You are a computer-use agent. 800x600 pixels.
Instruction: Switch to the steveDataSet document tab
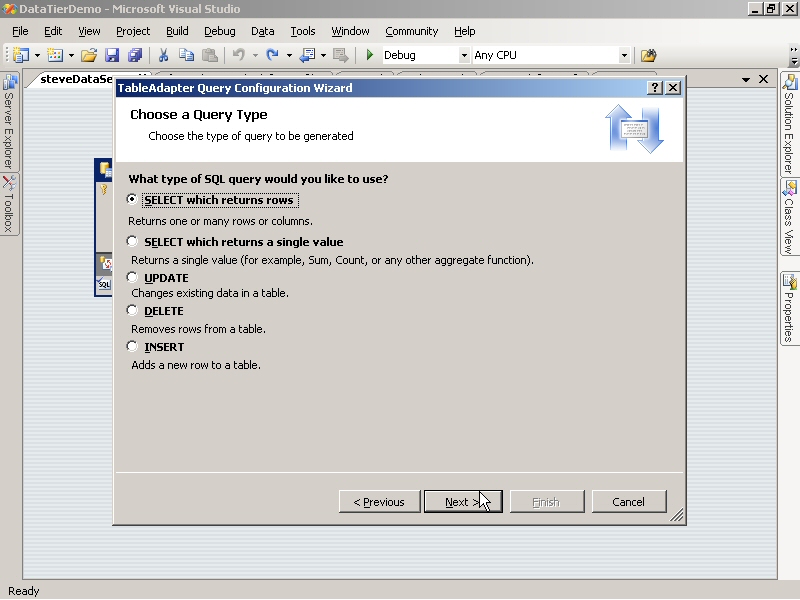coord(77,79)
